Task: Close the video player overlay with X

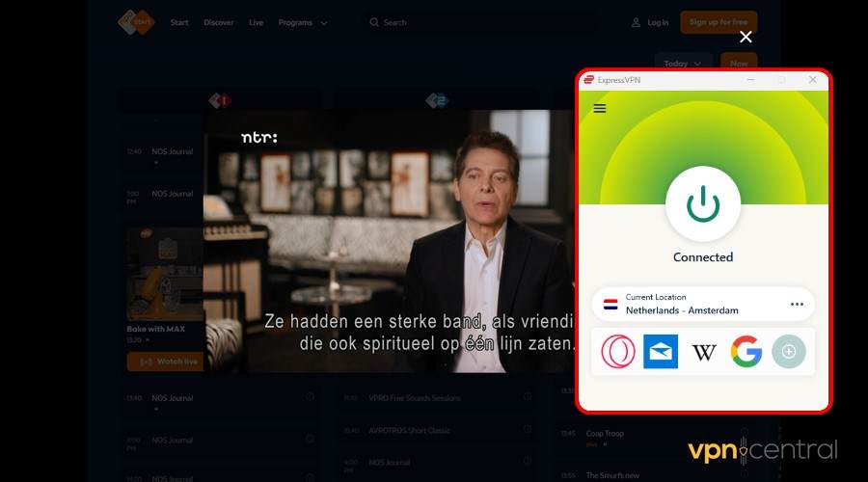Action: 746,37
